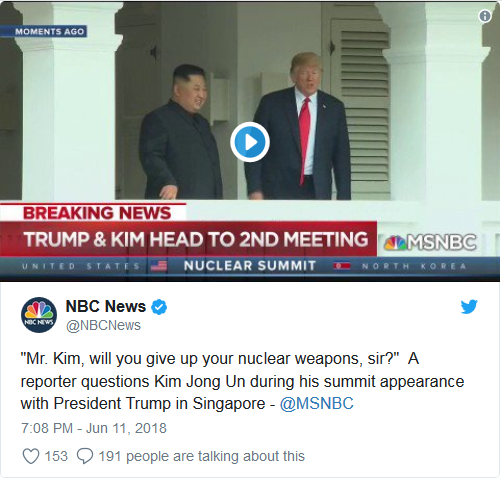Image resolution: width=502 pixels, height=478 pixels.
Task: Open '191 people are talking about this'
Action: tap(201, 456)
